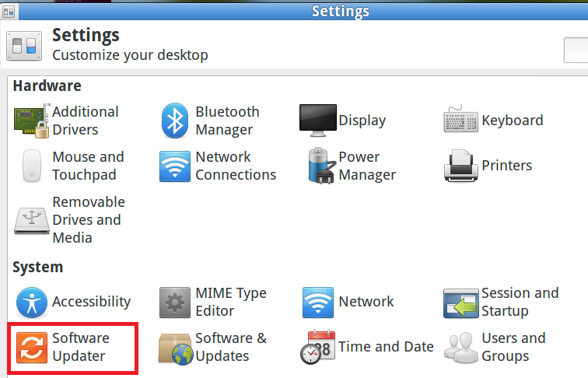
Task: Click the search field at top right
Action: pyautogui.click(x=576, y=49)
